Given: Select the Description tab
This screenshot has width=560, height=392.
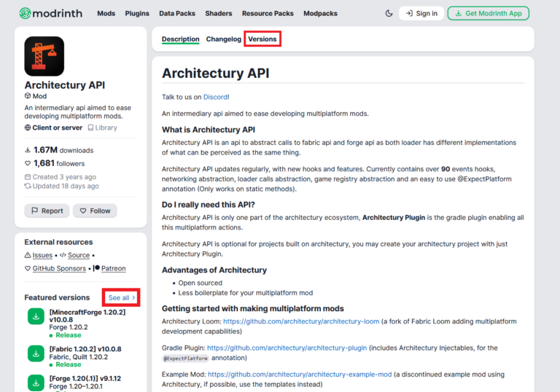Looking at the screenshot, I should pos(180,39).
